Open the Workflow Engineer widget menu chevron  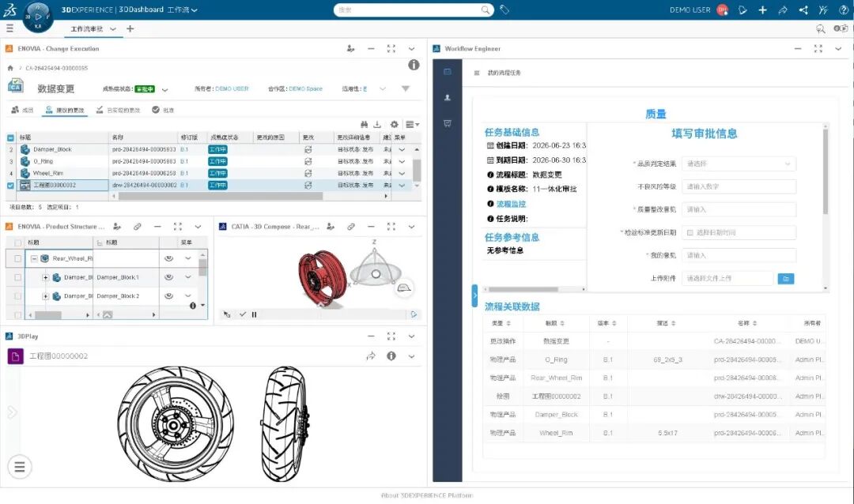838,48
